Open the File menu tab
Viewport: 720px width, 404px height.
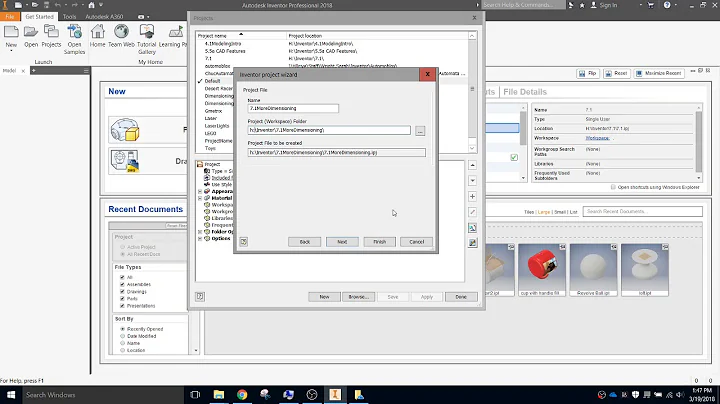click(x=10, y=17)
